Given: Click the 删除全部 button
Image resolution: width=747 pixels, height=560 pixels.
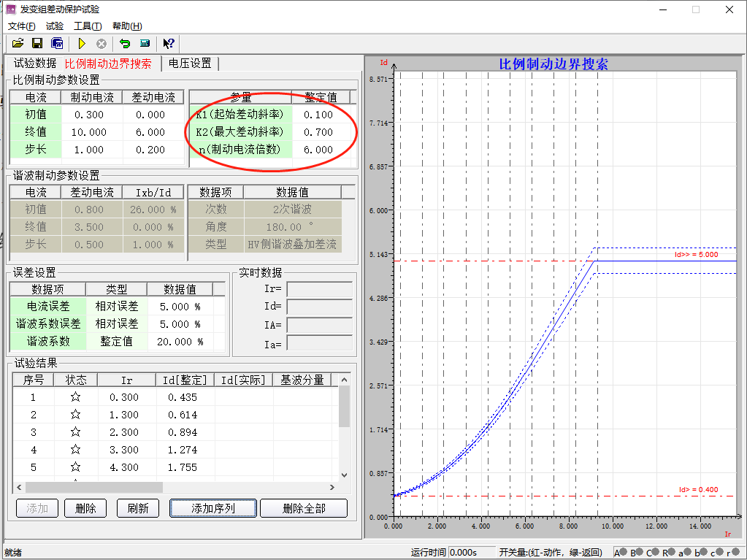Looking at the screenshot, I should pos(303,508).
